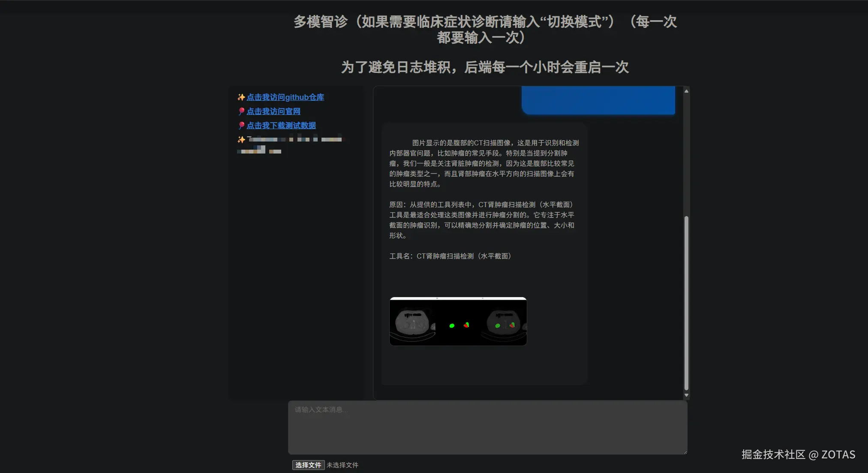
Task: Click the 选择文件 file upload button
Action: point(308,465)
